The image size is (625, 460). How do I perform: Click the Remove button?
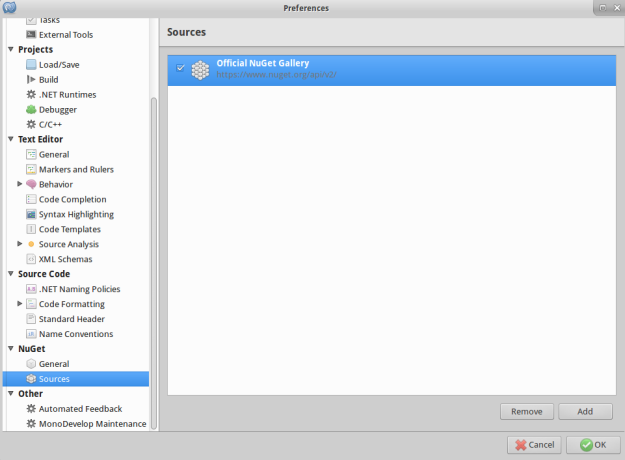pos(527,411)
